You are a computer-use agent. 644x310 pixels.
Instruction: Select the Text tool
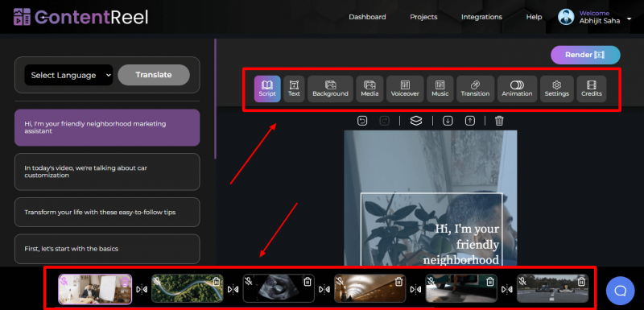pyautogui.click(x=294, y=89)
